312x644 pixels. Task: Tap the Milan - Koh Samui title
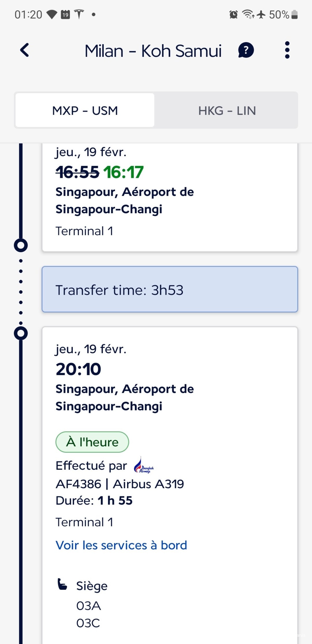153,51
